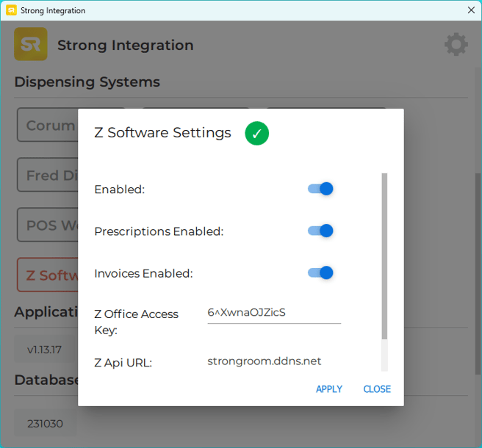Viewport: 482px width, 448px height.
Task: Click the Dispensing Systems heading
Action: click(x=87, y=82)
